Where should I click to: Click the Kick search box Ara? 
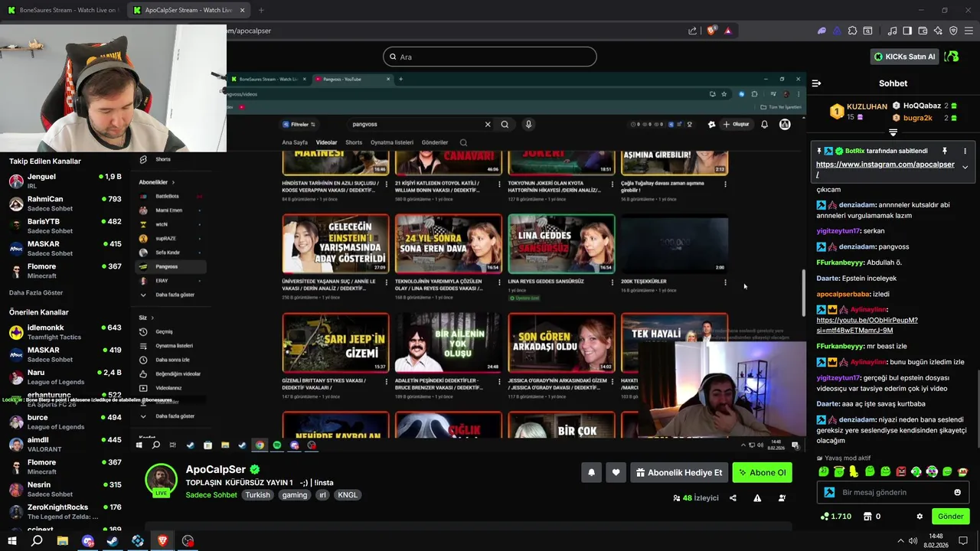(490, 57)
